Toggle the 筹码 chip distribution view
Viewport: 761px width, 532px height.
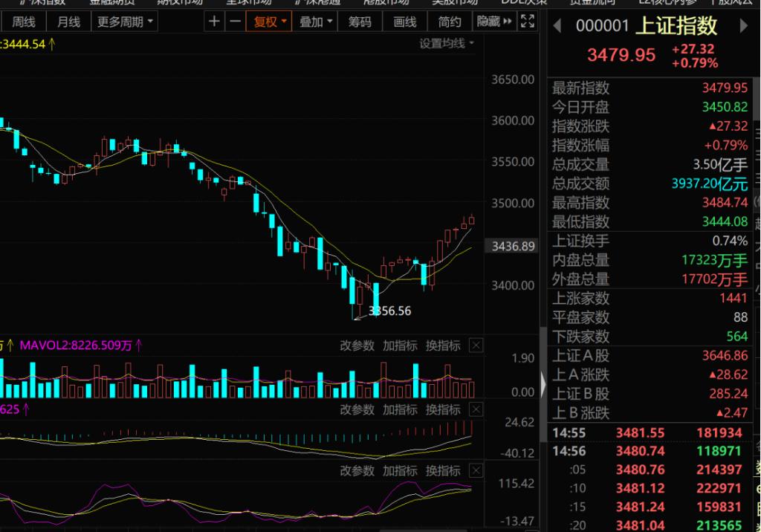[x=360, y=22]
